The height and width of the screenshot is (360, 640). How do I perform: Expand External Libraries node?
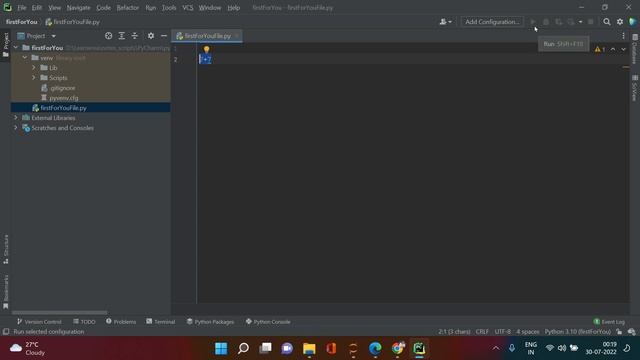coord(16,118)
